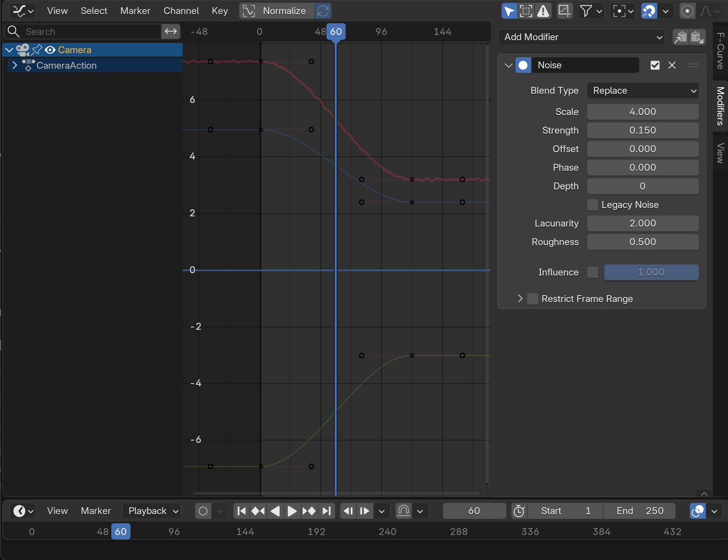Click create ghost curves icon
Viewport: 728px width, 560px height.
[564, 11]
